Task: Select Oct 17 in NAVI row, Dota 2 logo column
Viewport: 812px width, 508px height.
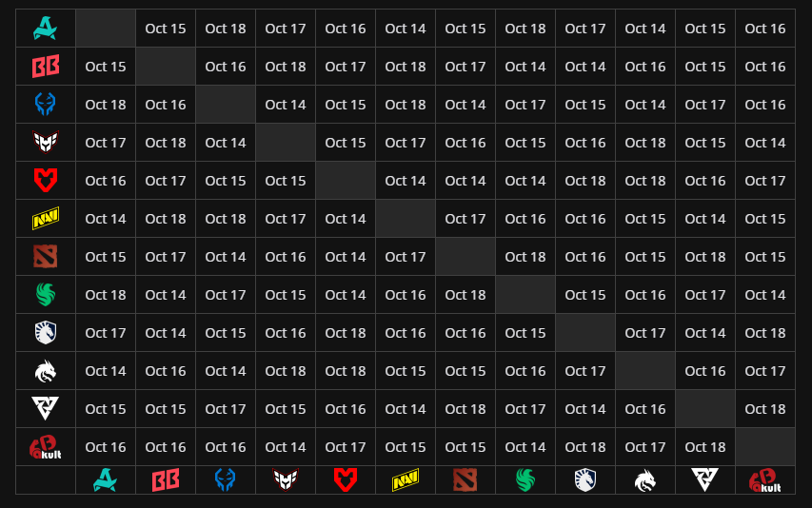Action: (465, 218)
